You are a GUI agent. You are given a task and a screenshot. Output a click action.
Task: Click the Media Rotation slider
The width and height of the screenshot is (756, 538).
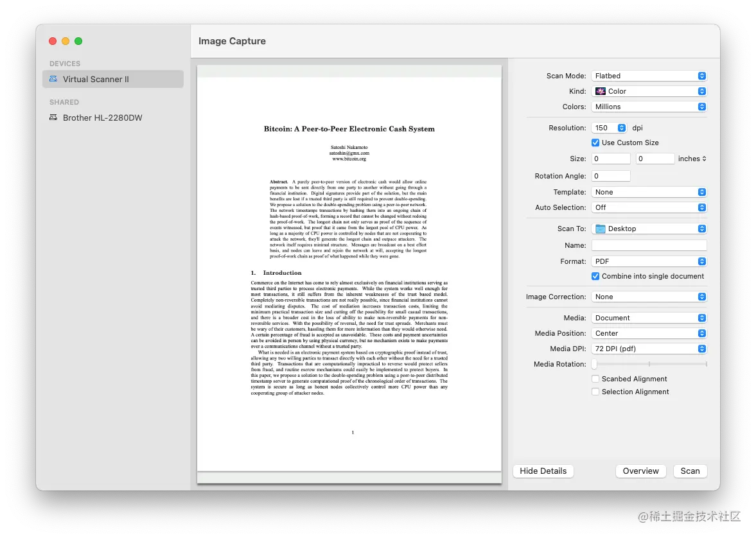pos(649,364)
